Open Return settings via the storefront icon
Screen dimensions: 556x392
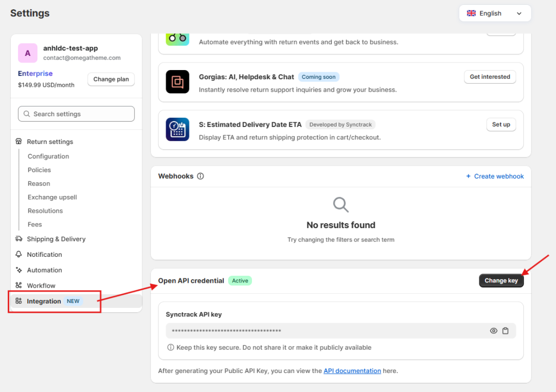click(19, 141)
